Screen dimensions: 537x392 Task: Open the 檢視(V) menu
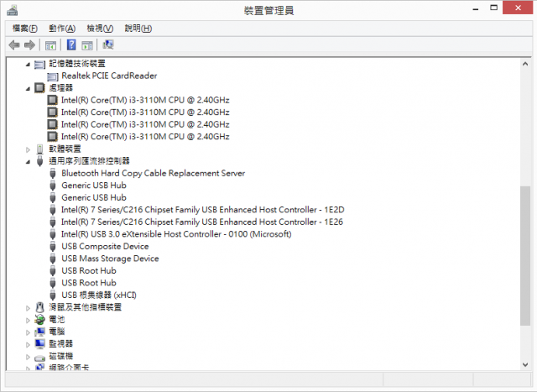coord(100,28)
